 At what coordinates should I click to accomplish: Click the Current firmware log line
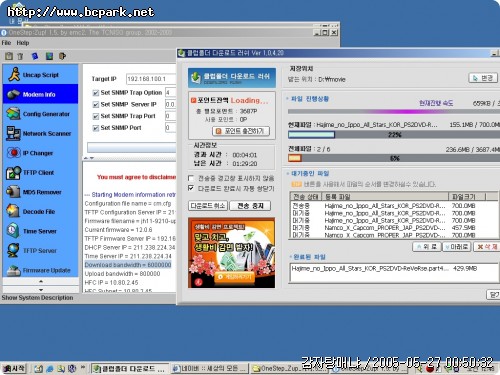[x=118, y=230]
